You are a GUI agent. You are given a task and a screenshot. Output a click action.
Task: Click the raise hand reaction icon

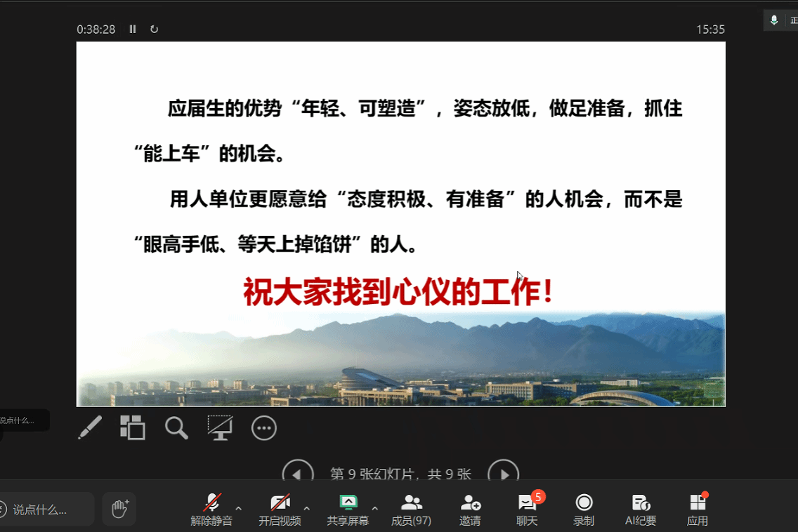click(119, 509)
